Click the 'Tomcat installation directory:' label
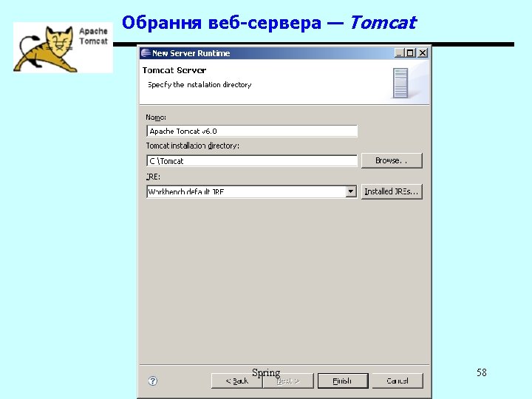The width and height of the screenshot is (532, 399). coord(192,146)
